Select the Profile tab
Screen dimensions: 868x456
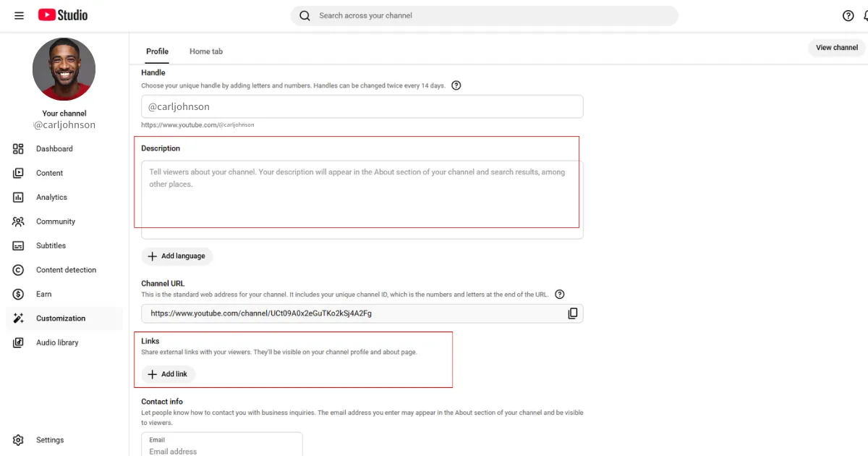157,51
